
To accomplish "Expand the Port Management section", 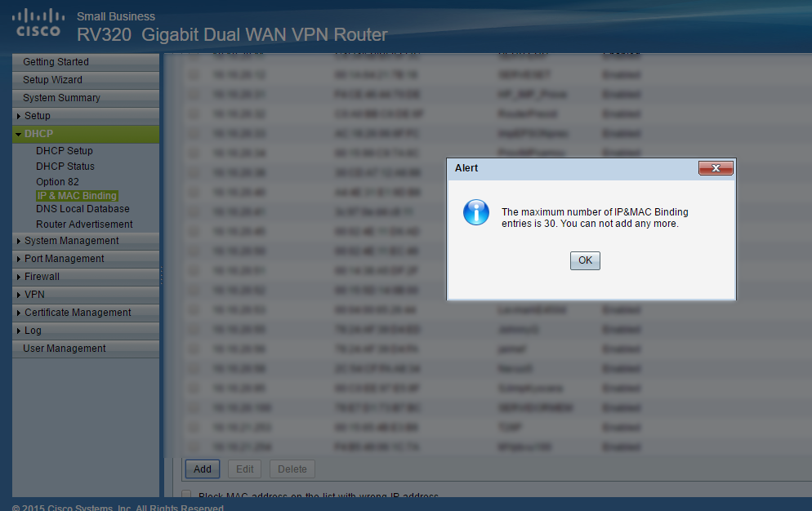I will pos(19,259).
